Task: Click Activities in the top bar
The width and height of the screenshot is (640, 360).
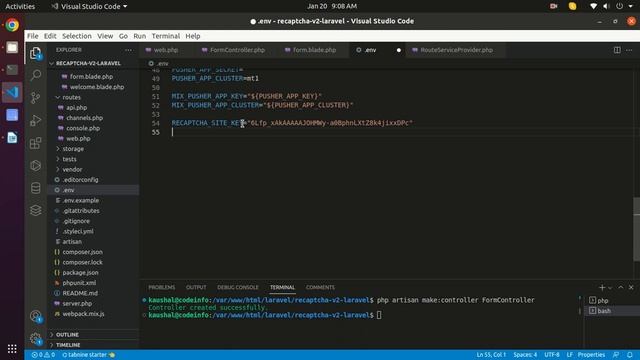Action: [x=20, y=6]
